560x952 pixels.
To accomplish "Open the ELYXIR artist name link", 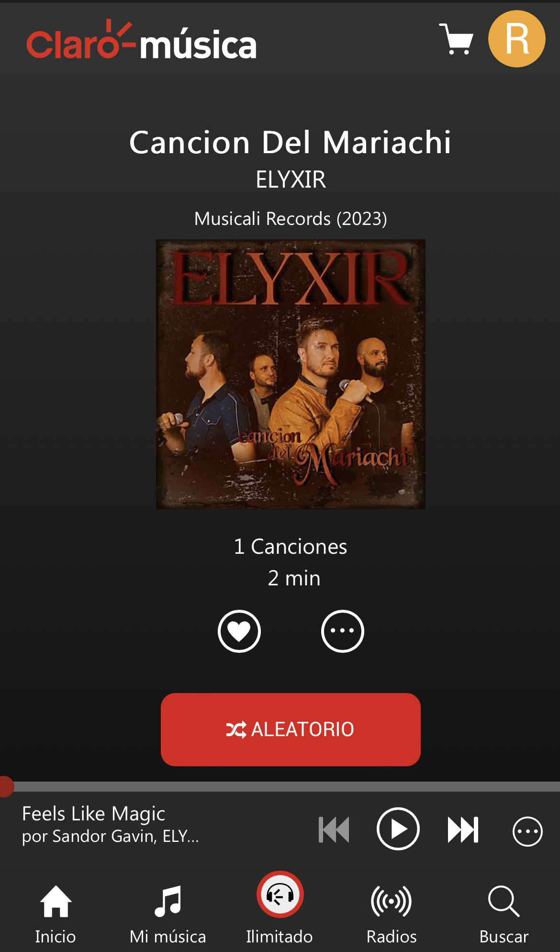I will click(x=291, y=180).
